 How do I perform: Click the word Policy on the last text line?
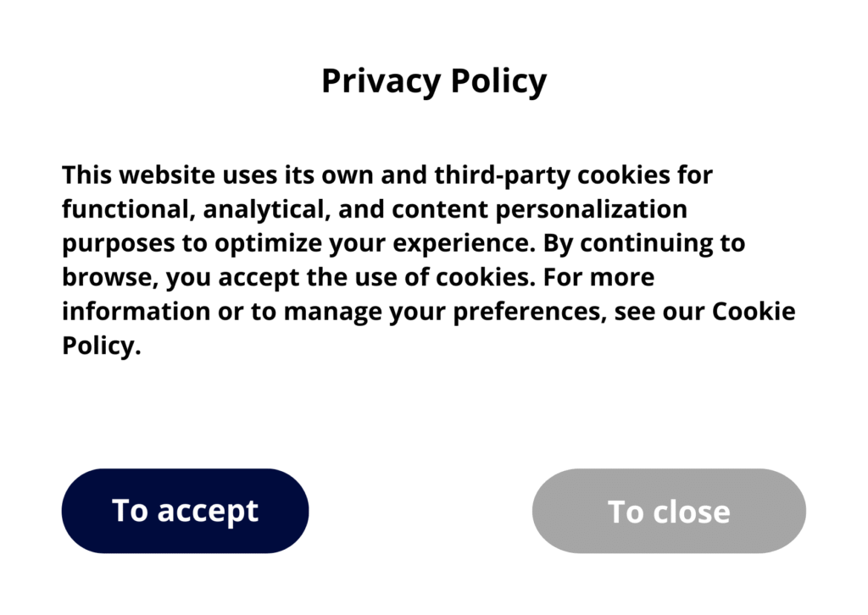pyautogui.click(x=100, y=346)
